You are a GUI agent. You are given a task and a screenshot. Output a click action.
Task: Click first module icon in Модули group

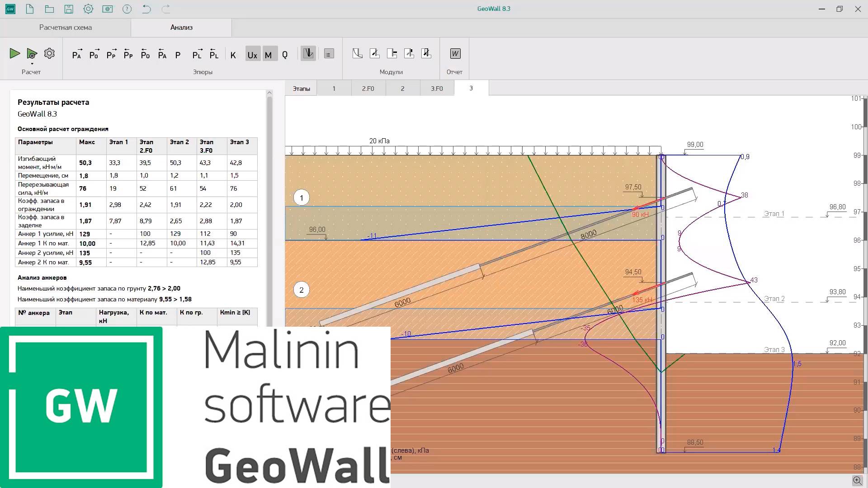coord(357,54)
